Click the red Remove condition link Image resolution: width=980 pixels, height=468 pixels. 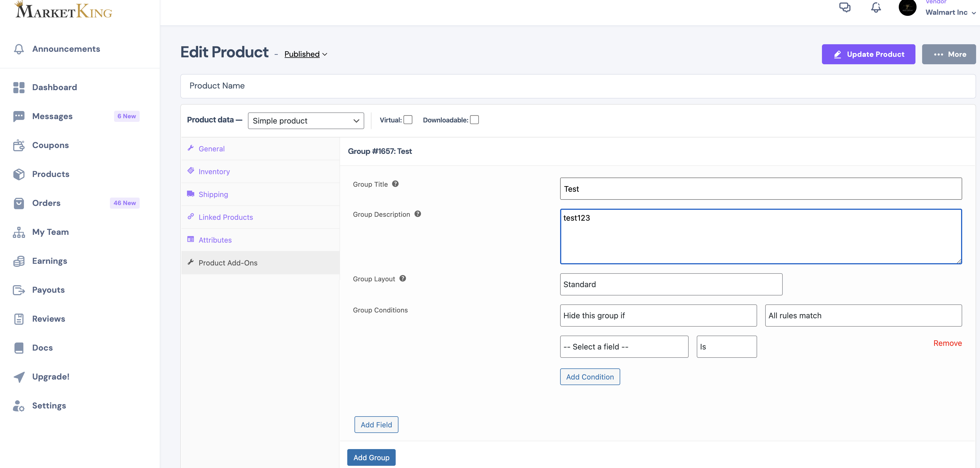pyautogui.click(x=947, y=343)
